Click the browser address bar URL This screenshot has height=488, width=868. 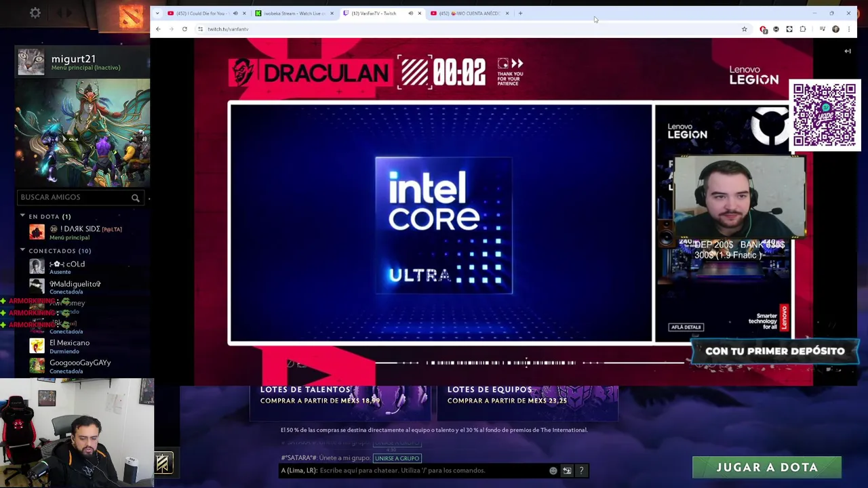coord(228,29)
